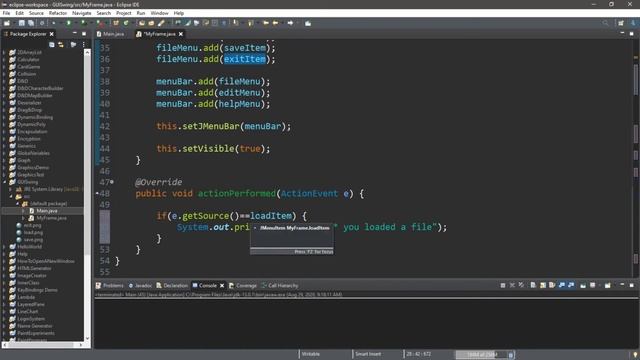This screenshot has height=360, width=640.
Task: Click the @Override fold marker at line 47
Action: [112, 182]
